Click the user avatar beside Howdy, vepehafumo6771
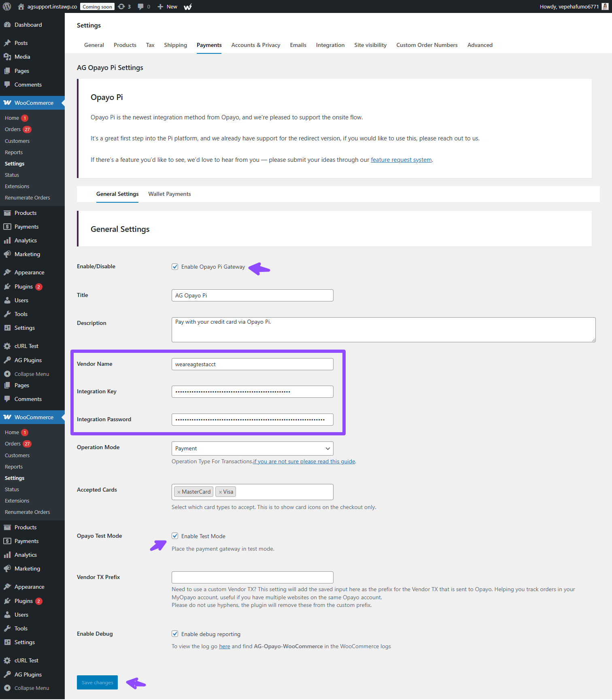Image resolution: width=612 pixels, height=700 pixels. [605, 6]
